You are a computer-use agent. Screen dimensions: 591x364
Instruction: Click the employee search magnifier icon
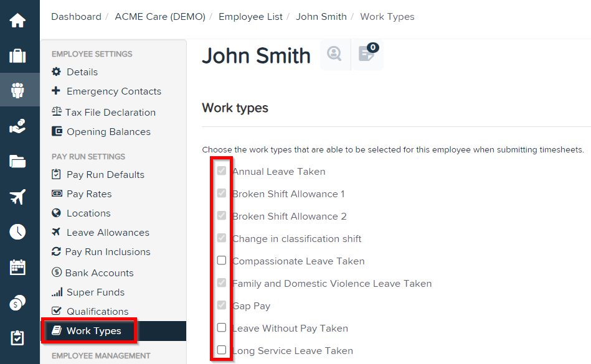click(x=334, y=55)
